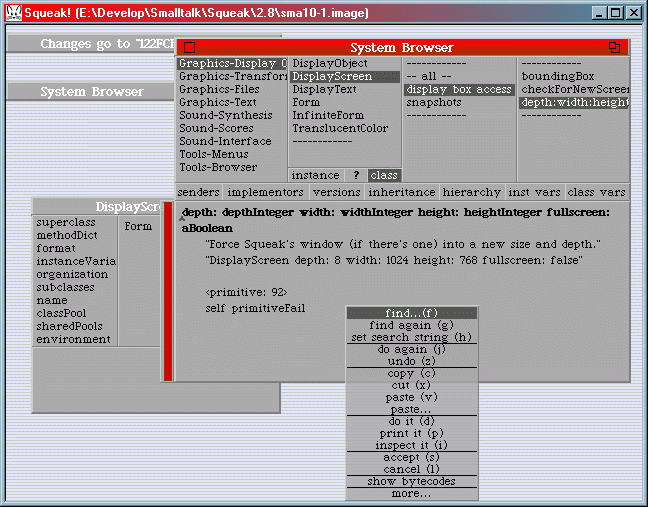The image size is (648, 507).
Task: Select cut (x) menu item
Action: point(412,385)
